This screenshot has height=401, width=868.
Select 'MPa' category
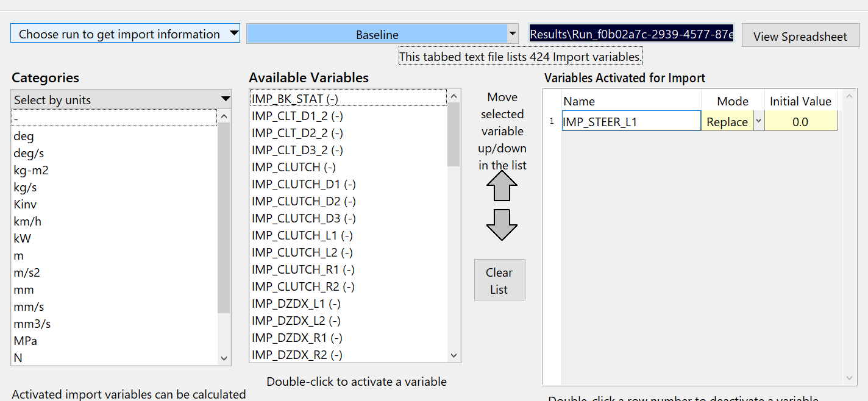click(114, 341)
